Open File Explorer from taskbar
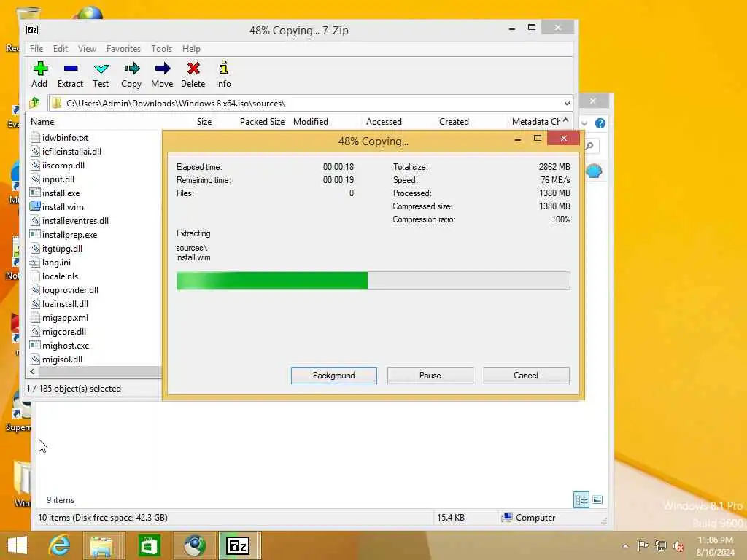Screen dimensions: 747x560 pos(101,545)
